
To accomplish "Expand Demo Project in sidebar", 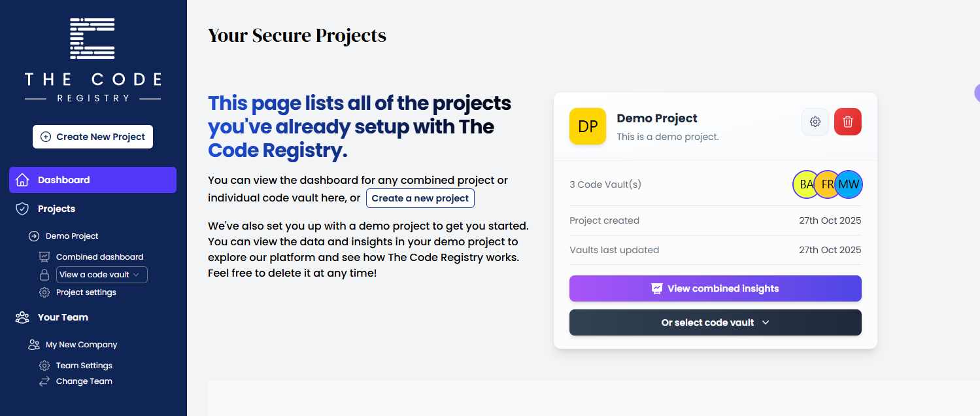I will pos(72,236).
